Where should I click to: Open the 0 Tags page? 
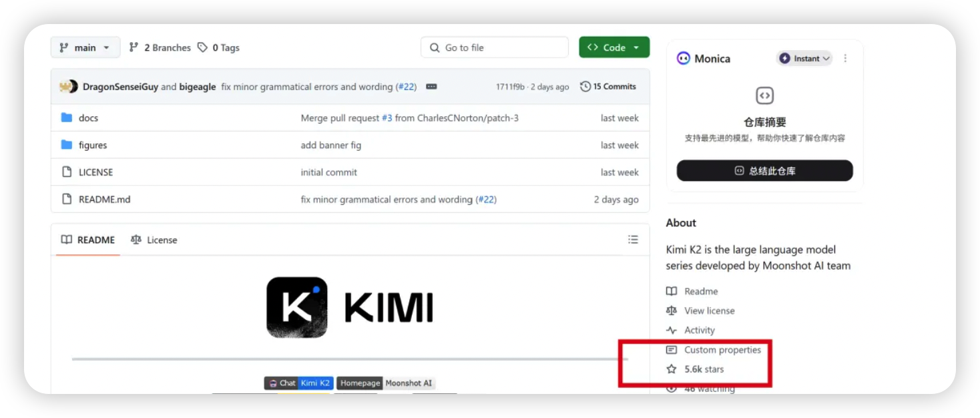(218, 47)
